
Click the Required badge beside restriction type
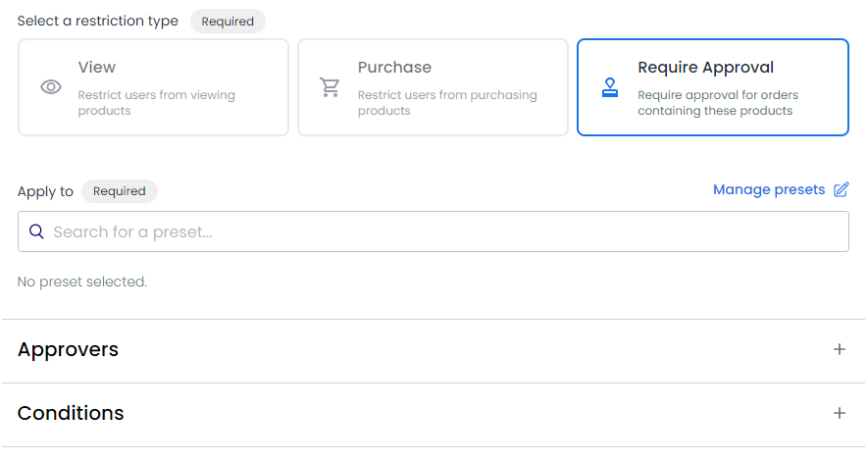[228, 22]
